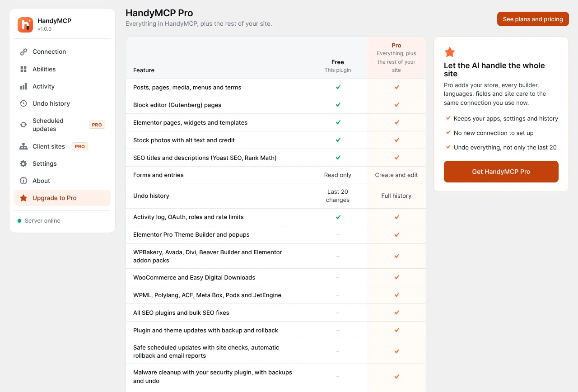Screen dimensions: 578x392
Task: Click the PRO badge beside Scheduled updates
Action: click(97, 125)
